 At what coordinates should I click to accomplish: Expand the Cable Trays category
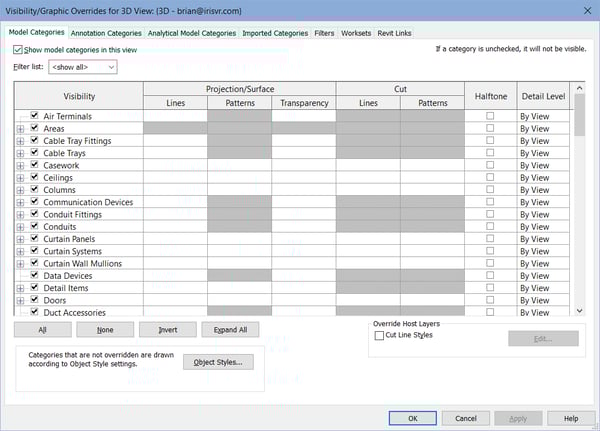pos(21,153)
